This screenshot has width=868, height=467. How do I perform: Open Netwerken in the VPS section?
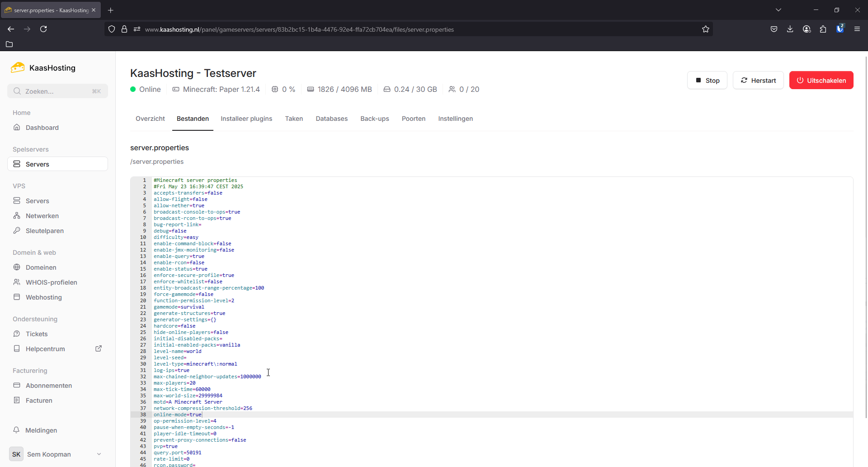(x=42, y=216)
